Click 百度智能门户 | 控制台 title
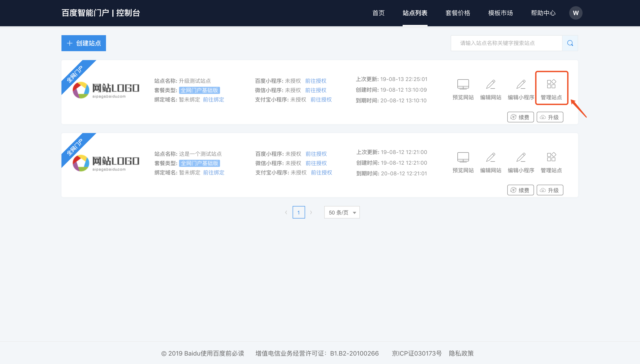Screen dimensions: 640x364 coord(101,13)
